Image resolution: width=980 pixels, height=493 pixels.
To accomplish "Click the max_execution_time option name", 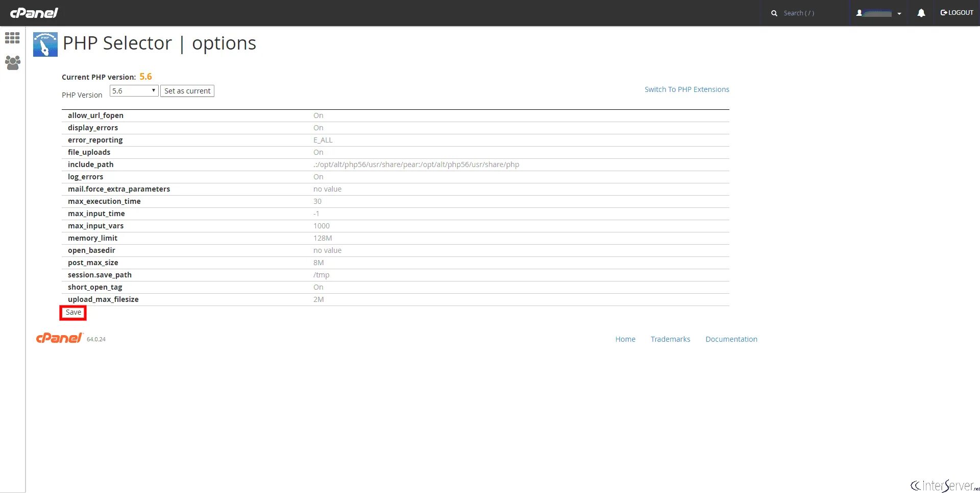I will tap(104, 201).
